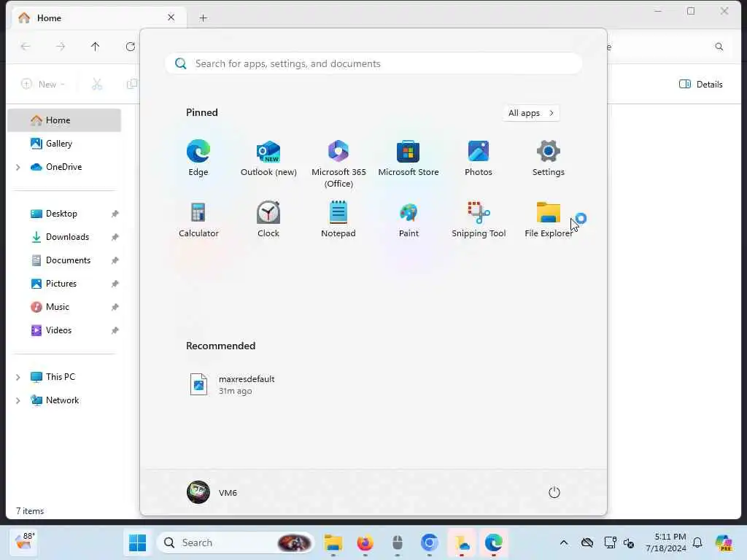This screenshot has height=560, width=747.
Task: Focus the Start menu search box
Action: [x=373, y=63]
